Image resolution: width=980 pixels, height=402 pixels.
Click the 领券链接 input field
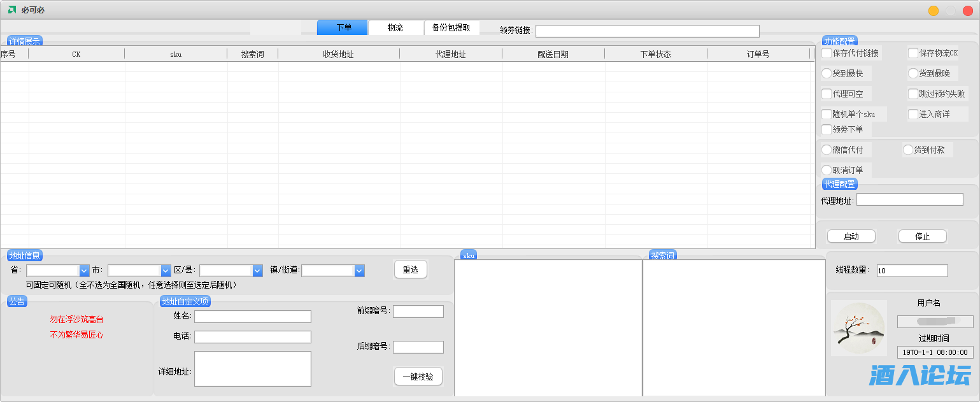(x=647, y=31)
